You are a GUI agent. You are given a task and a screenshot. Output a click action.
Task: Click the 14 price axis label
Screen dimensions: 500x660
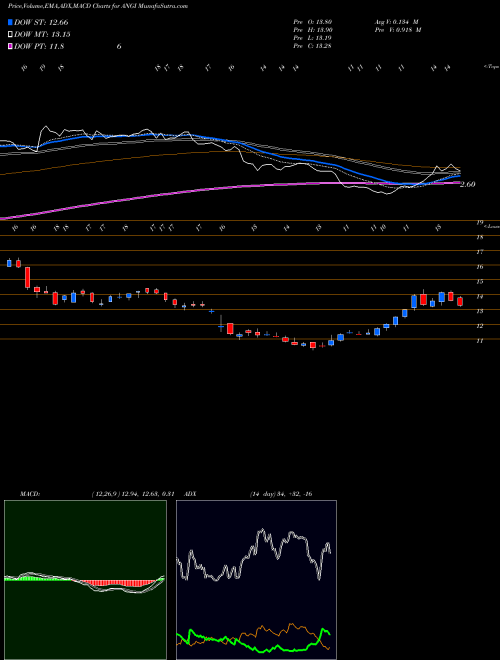(x=479, y=296)
